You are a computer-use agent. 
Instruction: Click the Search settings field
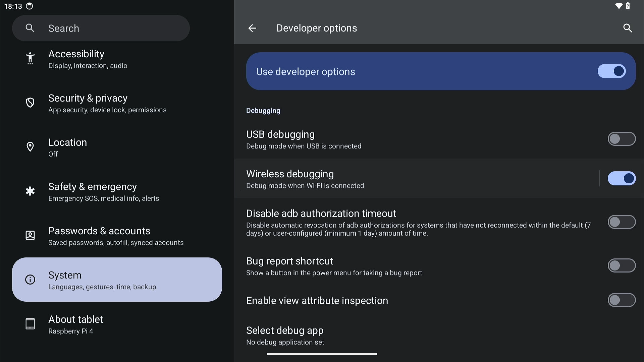click(x=101, y=28)
